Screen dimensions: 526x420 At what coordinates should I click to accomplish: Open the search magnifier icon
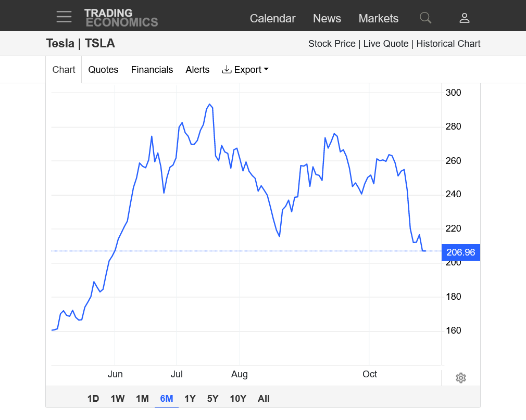click(x=425, y=18)
